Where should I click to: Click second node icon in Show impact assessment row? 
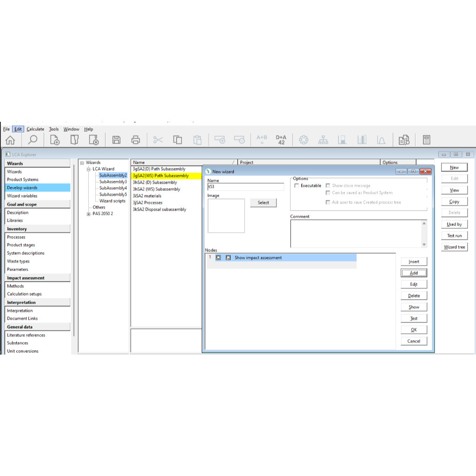pos(228,258)
